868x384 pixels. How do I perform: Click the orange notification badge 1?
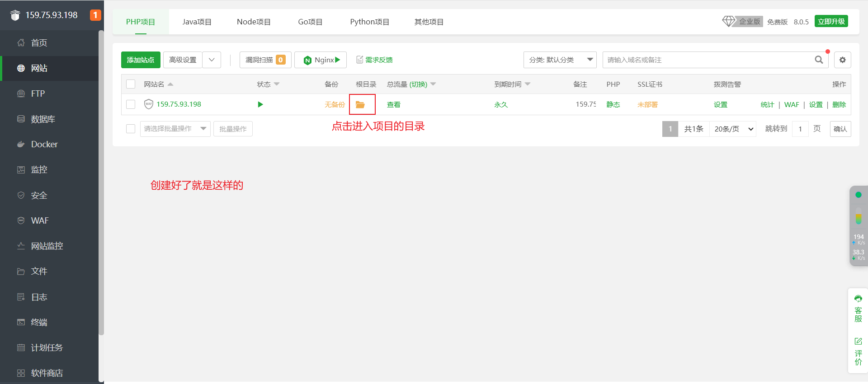click(95, 15)
